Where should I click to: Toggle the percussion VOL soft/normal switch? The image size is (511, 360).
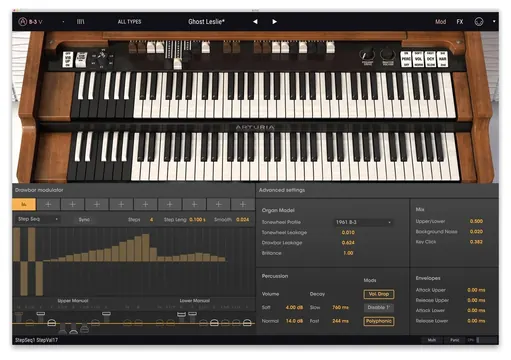click(418, 59)
